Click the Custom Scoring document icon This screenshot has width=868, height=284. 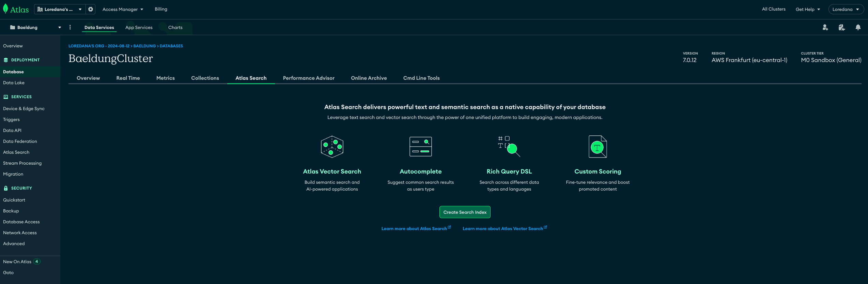pyautogui.click(x=598, y=147)
